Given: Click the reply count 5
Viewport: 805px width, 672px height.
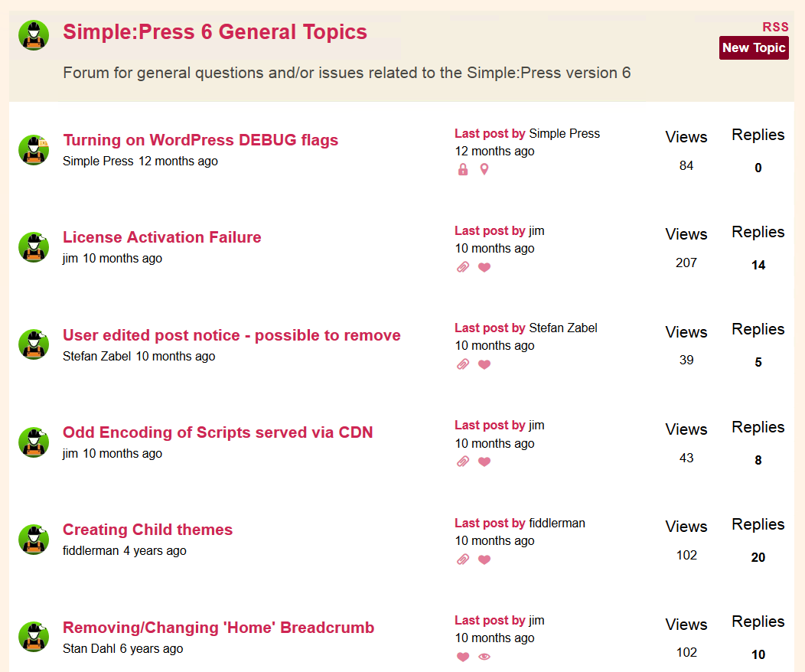Looking at the screenshot, I should (x=758, y=363).
